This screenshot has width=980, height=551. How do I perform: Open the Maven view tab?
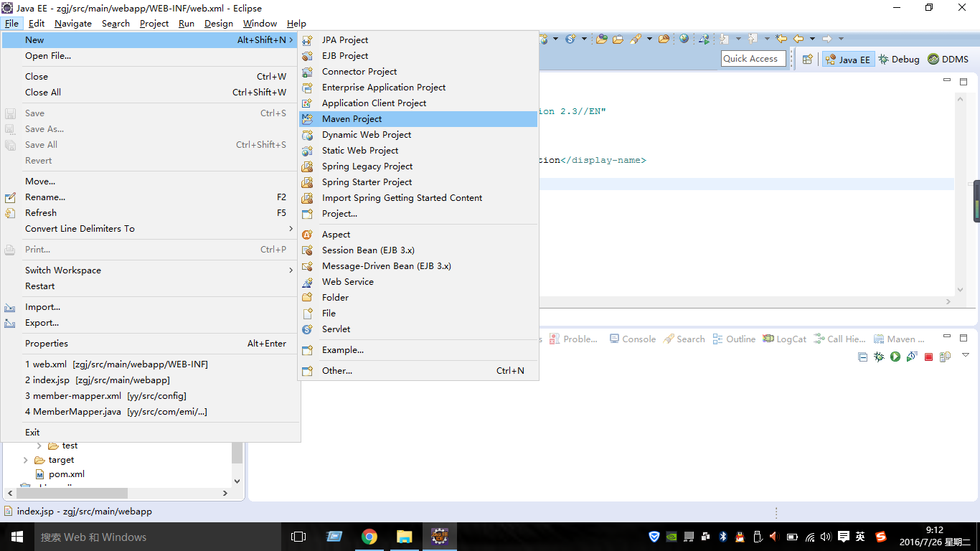click(900, 339)
